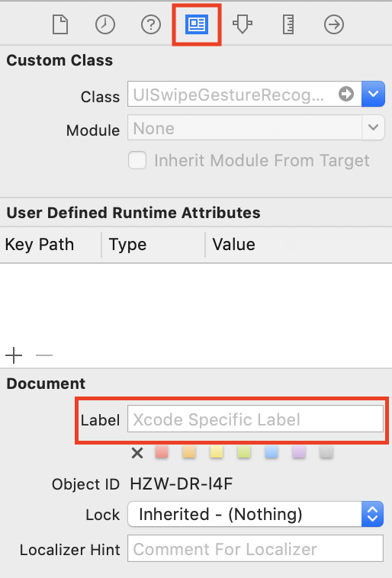
Task: Pick the red label color swatch
Action: pos(162,452)
